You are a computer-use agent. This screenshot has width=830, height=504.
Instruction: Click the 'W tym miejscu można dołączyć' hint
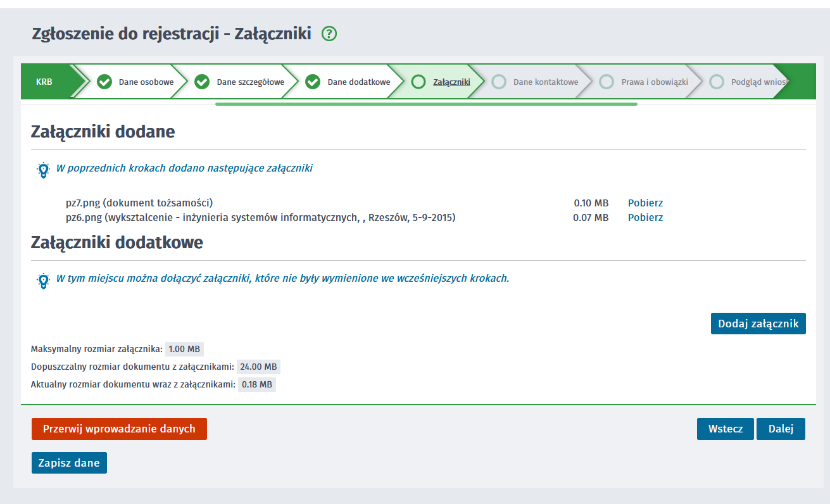point(282,279)
